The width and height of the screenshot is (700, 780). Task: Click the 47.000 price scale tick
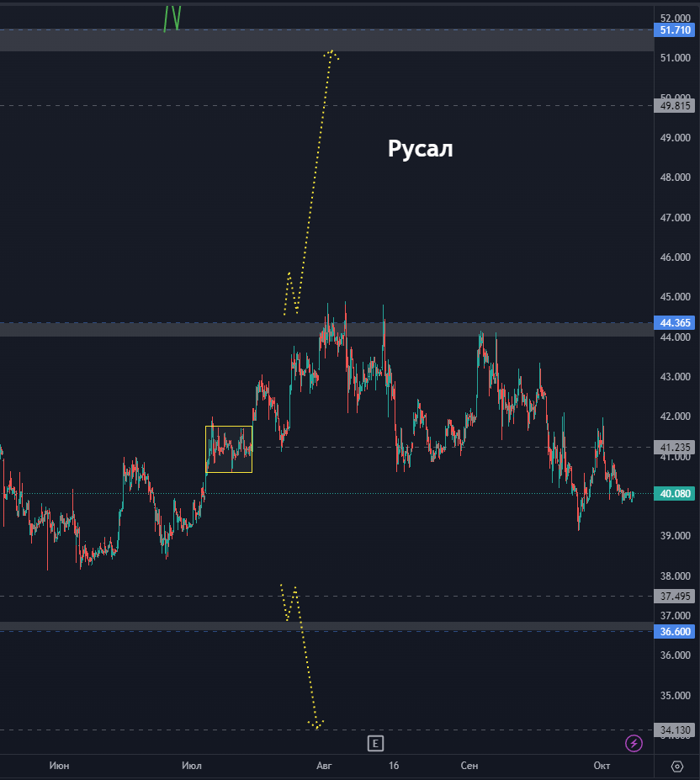click(675, 217)
